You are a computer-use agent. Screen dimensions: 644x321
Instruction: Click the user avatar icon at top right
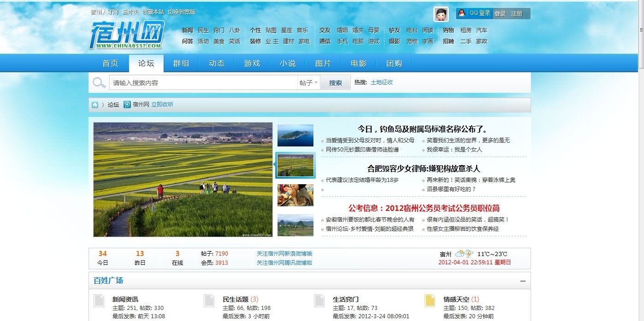point(441,14)
